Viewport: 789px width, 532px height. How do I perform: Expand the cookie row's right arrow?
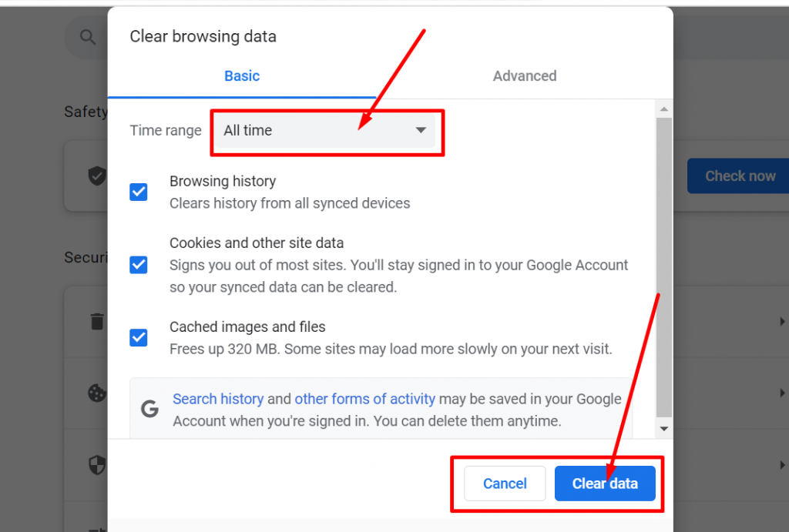pyautogui.click(x=782, y=393)
